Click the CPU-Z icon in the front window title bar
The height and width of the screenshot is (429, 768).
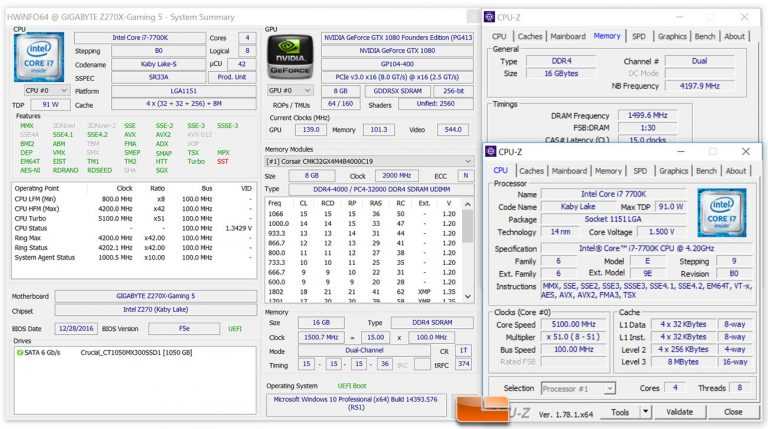click(490, 152)
